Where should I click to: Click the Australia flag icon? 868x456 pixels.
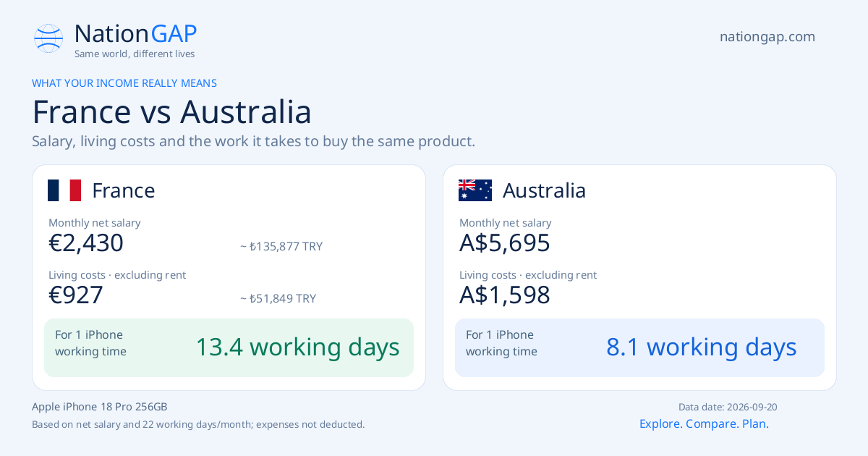point(475,190)
